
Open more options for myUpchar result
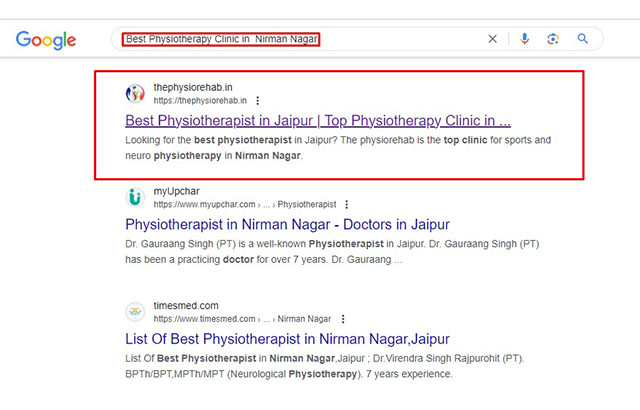(x=347, y=204)
